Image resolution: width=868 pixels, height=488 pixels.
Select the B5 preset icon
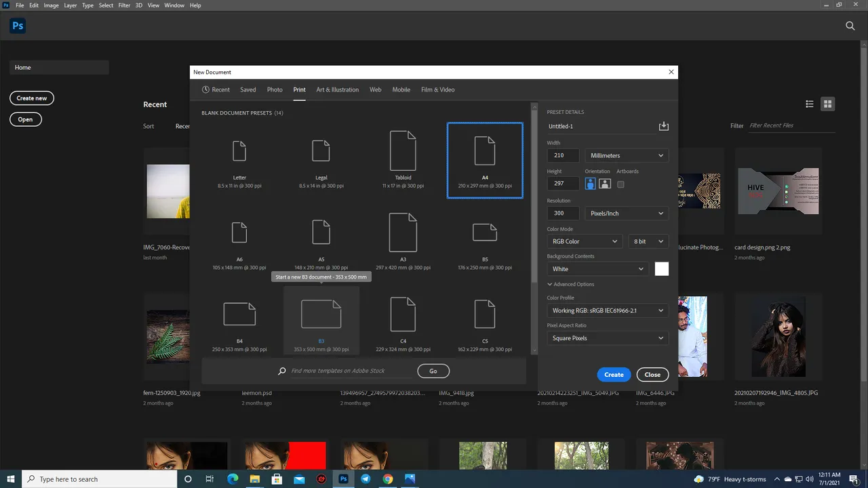(x=485, y=232)
